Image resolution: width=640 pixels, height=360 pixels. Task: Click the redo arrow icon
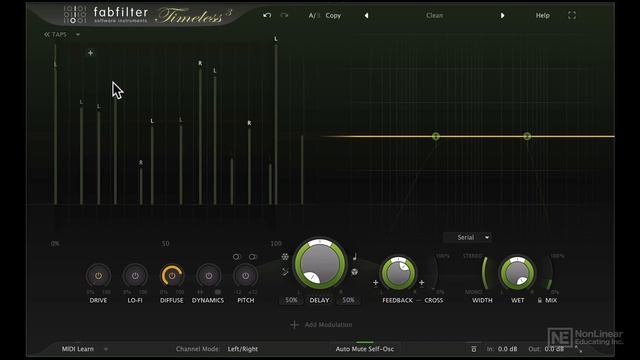click(x=284, y=16)
